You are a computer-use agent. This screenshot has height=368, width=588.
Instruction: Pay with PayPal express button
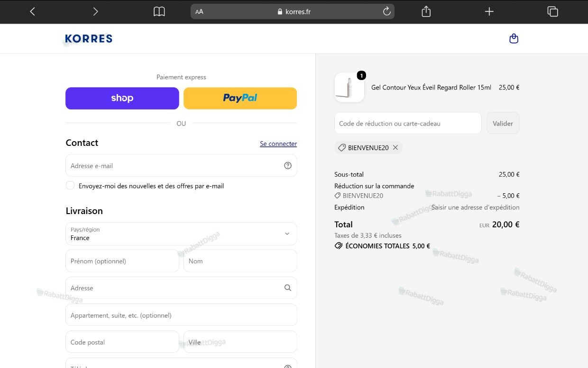[x=240, y=98]
